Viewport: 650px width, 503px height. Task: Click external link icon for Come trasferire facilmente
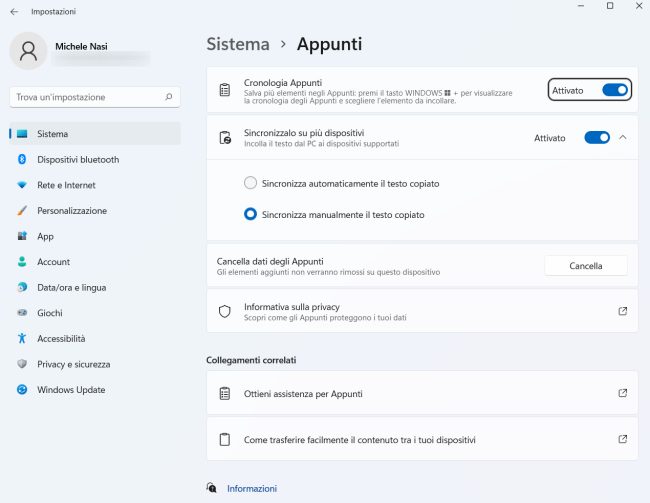(x=622, y=439)
